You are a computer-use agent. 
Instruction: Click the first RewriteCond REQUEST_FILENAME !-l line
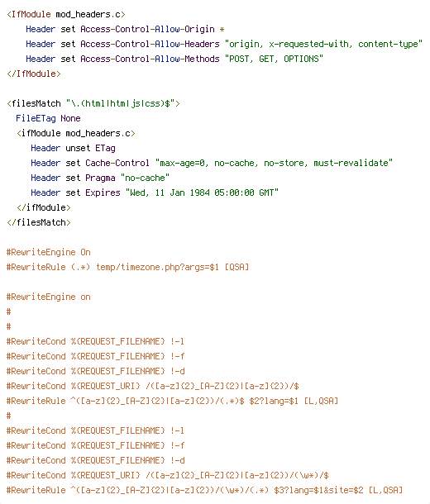95,341
